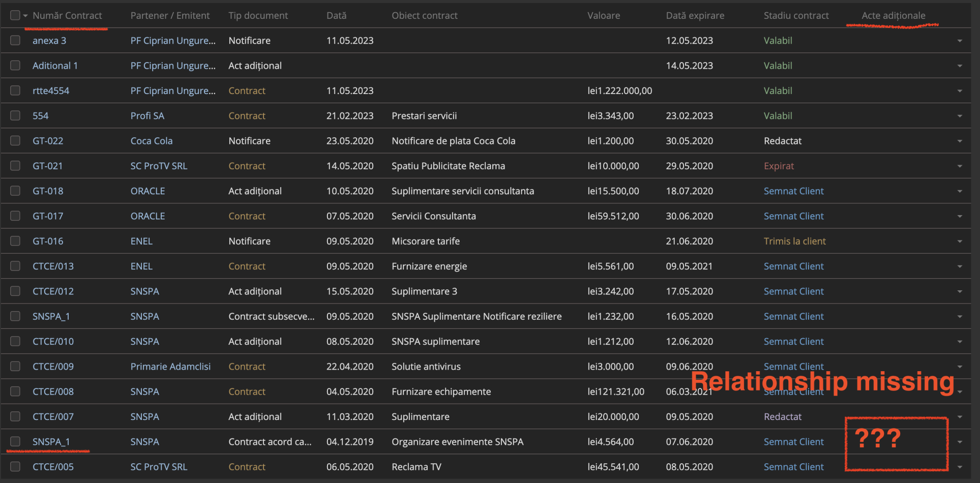980x483 pixels.
Task: Expand row actions arrow for anexa 3
Action: click(959, 41)
